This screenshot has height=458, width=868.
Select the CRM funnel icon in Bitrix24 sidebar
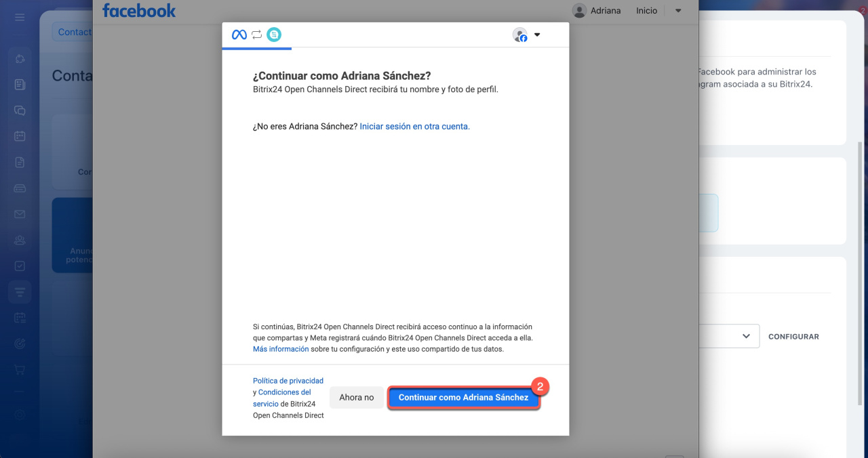[20, 292]
